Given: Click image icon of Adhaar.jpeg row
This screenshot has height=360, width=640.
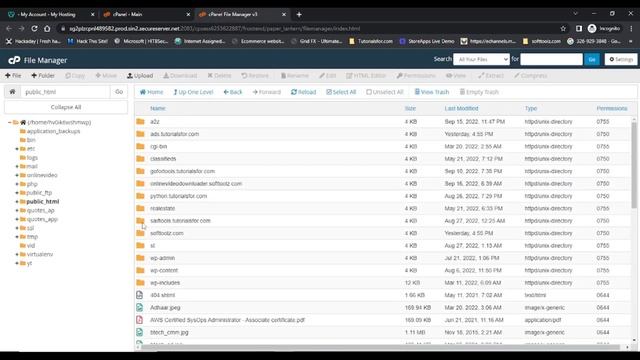Looking at the screenshot, I should 140,307.
